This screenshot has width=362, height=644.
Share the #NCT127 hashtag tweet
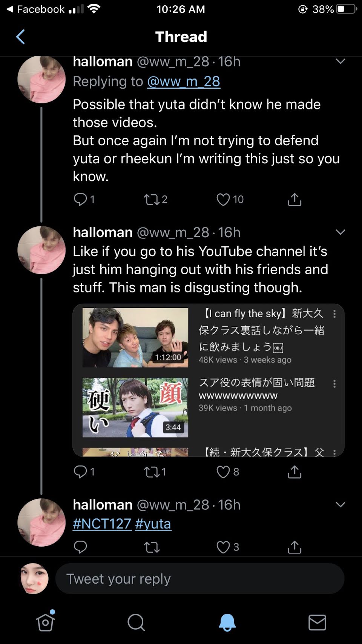tap(295, 547)
